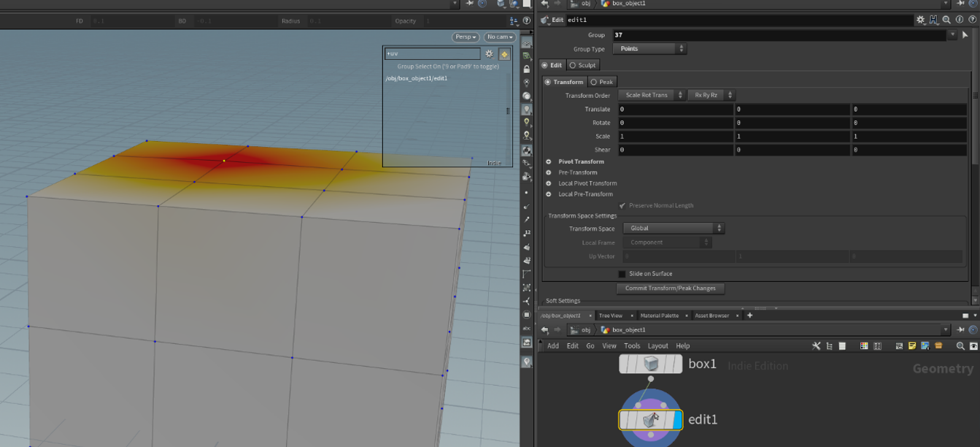Viewport: 980px width, 447px height.
Task: Enable the Slide on Surface checkbox
Action: (622, 274)
